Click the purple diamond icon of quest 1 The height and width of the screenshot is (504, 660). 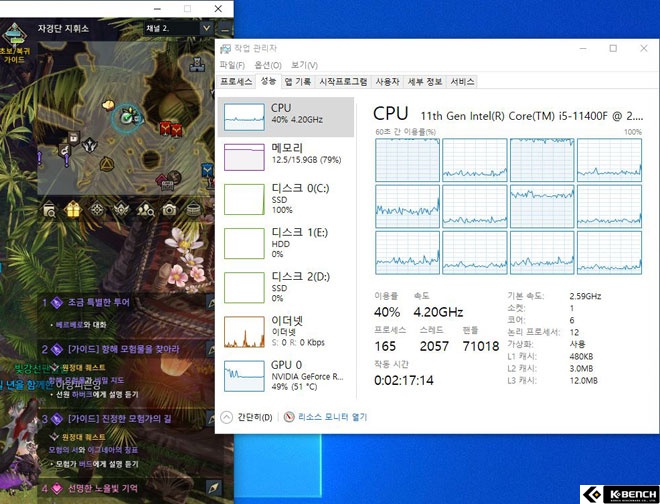(x=56, y=302)
